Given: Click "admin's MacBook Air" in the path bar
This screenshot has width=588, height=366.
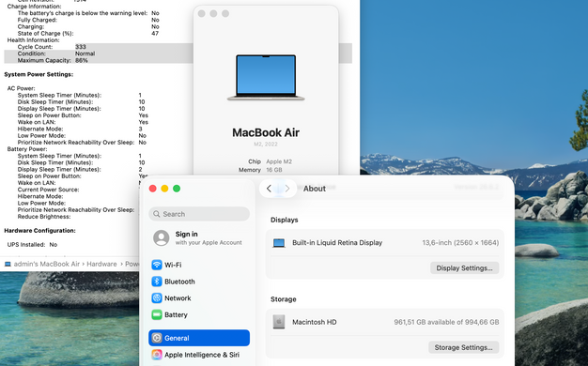Looking at the screenshot, I should tap(47, 264).
